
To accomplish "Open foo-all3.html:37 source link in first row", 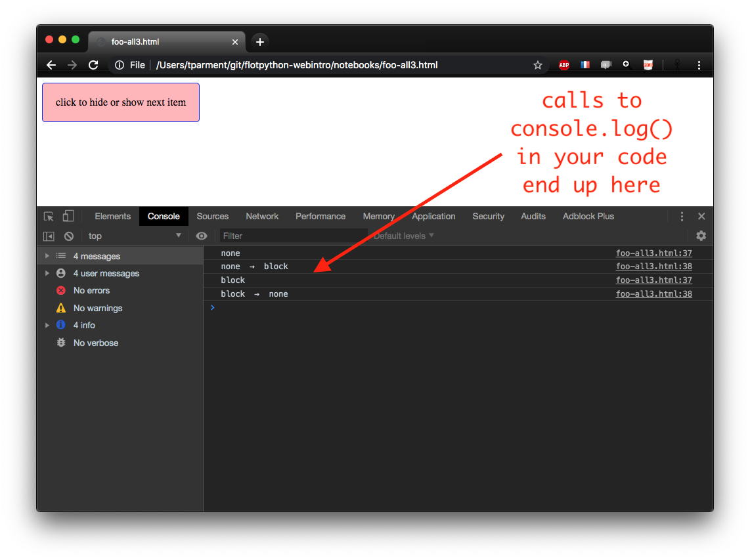I will tap(653, 253).
